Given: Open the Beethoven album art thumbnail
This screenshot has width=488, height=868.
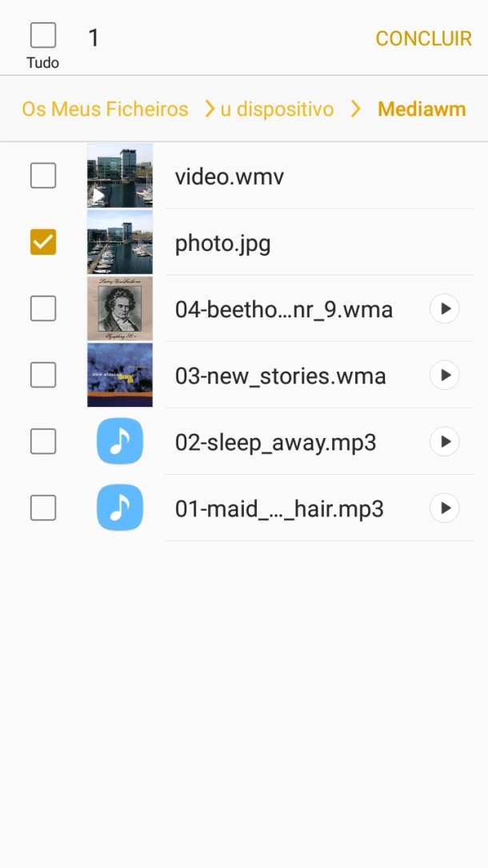Looking at the screenshot, I should [x=120, y=309].
